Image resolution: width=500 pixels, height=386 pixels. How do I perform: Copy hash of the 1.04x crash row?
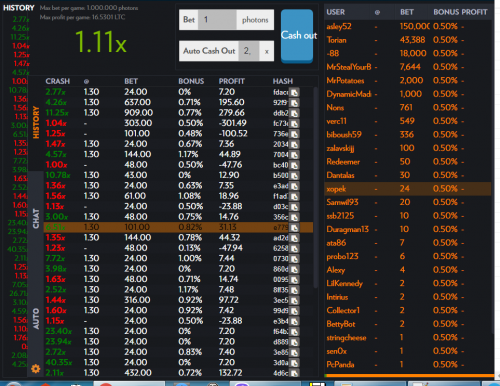[294, 123]
